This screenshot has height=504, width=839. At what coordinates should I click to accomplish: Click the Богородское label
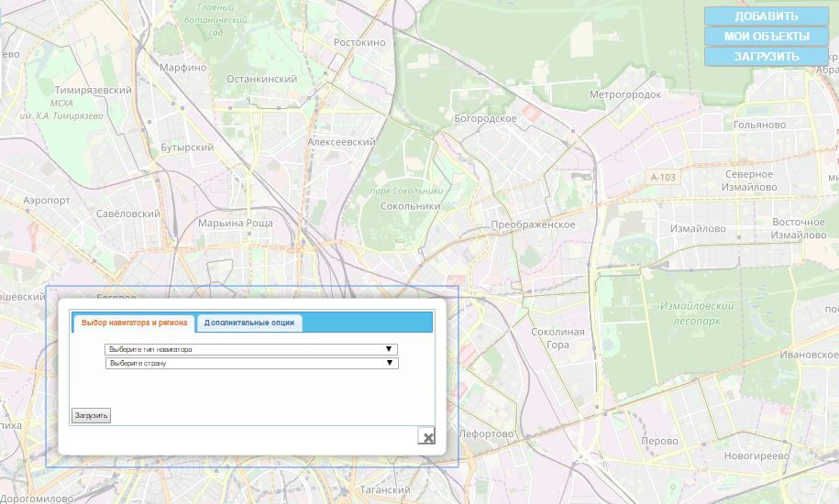(x=485, y=118)
